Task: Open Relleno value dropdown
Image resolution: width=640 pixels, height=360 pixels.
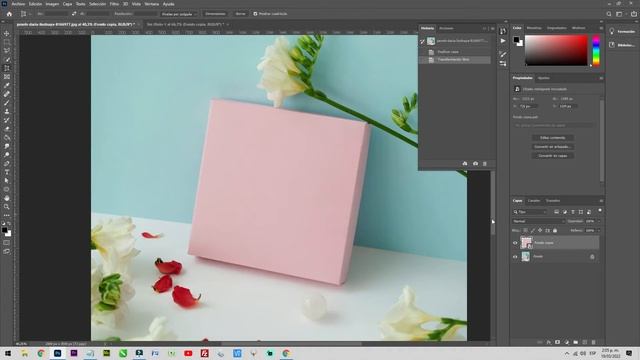Action: (x=599, y=231)
